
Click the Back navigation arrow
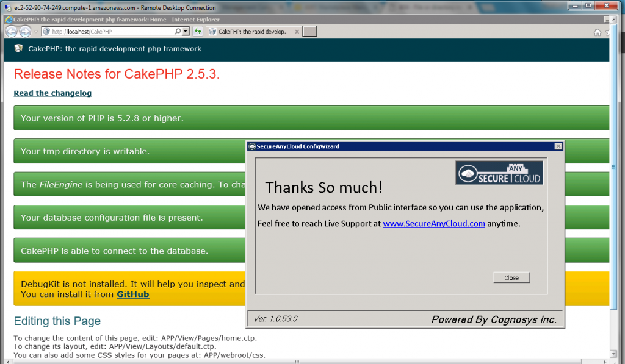point(11,31)
